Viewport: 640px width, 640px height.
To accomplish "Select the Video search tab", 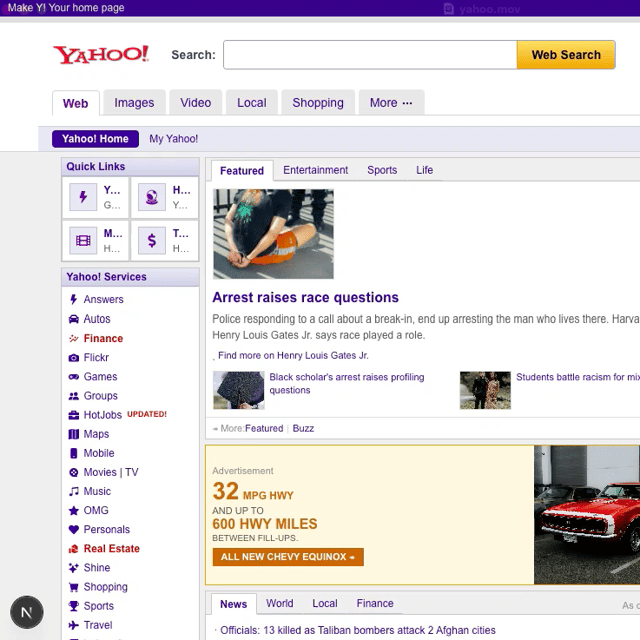I will (196, 102).
